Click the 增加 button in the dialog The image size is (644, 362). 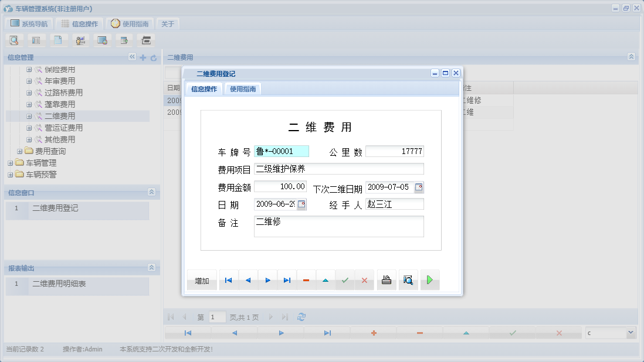(x=202, y=280)
